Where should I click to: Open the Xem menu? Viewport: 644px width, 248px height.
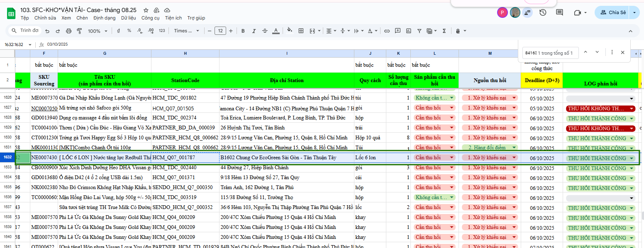[66, 18]
